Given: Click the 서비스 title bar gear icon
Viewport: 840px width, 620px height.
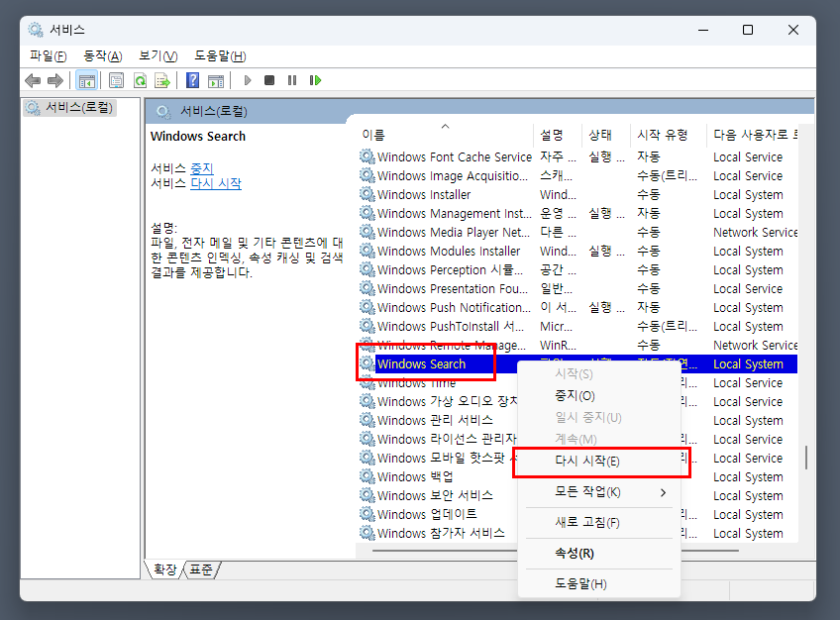Looking at the screenshot, I should [36, 30].
